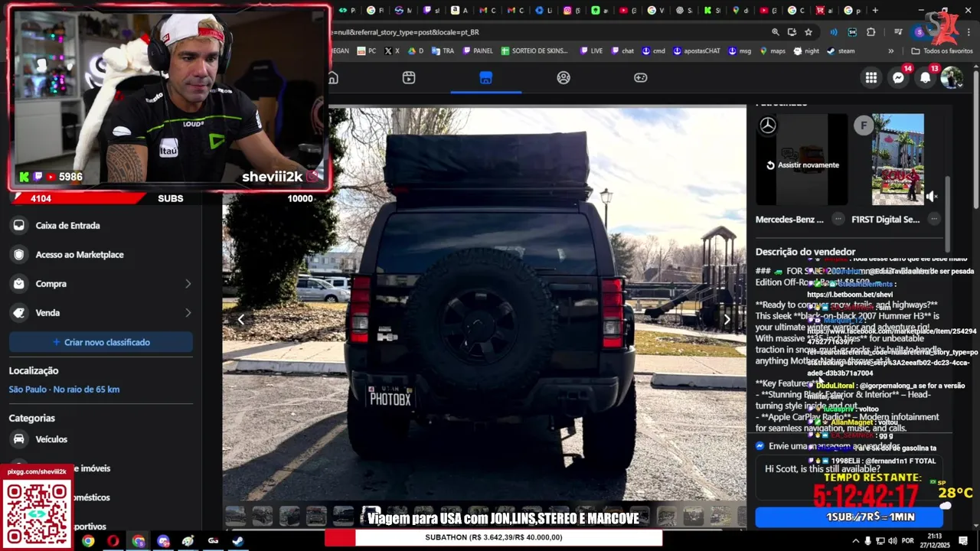Open notifications bell with 13 badge
The width and height of the screenshot is (980, 551).
(x=926, y=77)
